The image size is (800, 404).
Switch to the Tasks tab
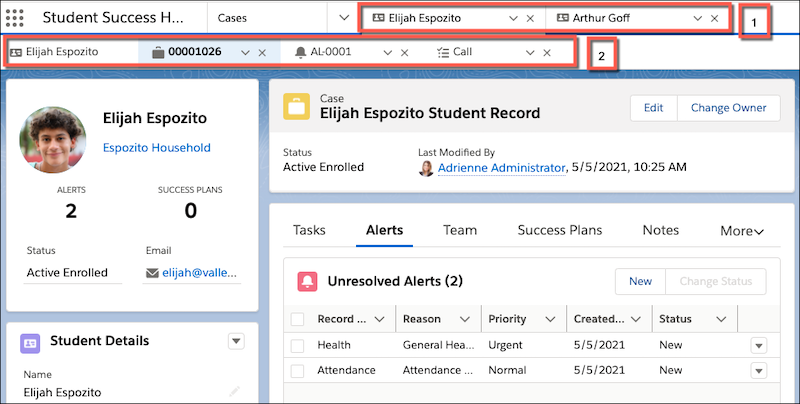pyautogui.click(x=309, y=230)
